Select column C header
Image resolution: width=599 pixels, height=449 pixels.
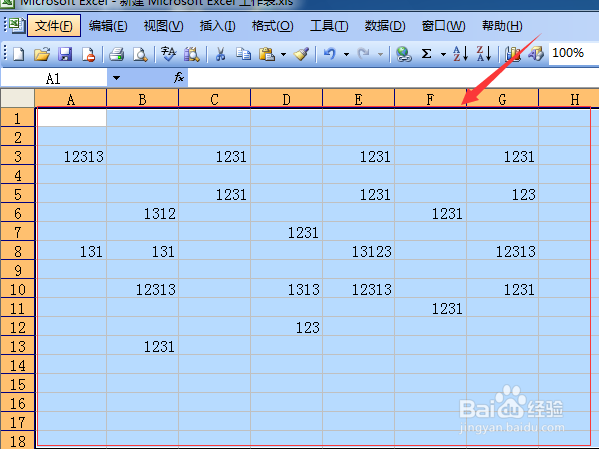pyautogui.click(x=214, y=99)
